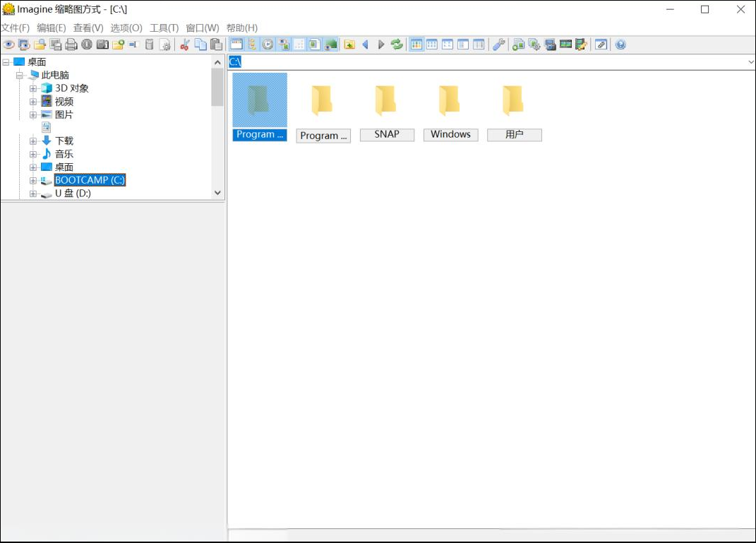
Task: Click the clipboard paste icon
Action: coord(217,45)
